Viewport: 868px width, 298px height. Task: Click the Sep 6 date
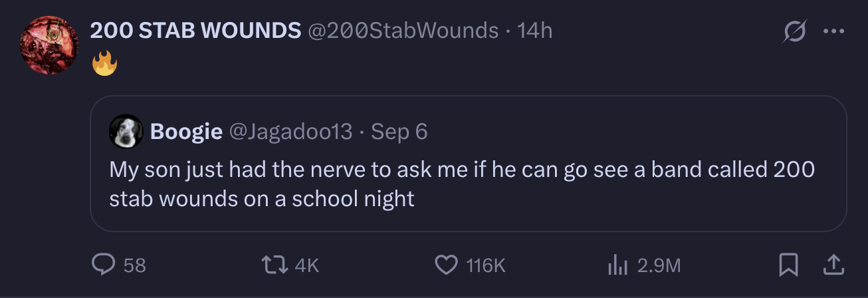[399, 132]
